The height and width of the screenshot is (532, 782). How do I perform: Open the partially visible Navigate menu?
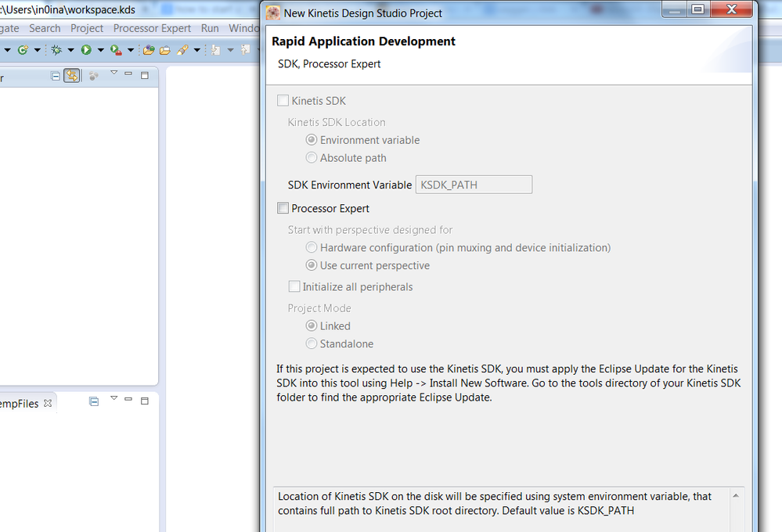pos(9,28)
